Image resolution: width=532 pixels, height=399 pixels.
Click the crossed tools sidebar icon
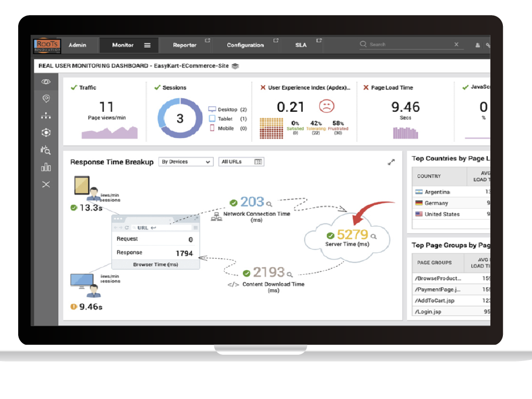coord(46,184)
